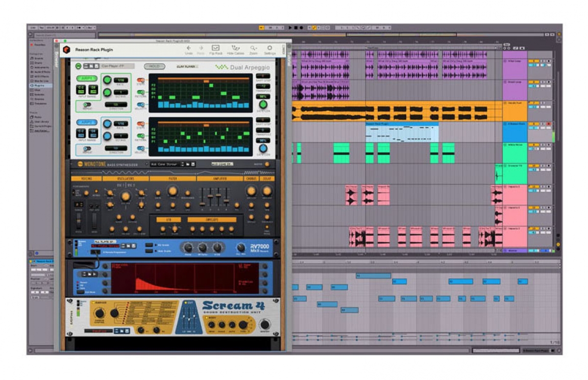588x380 pixels.
Task: Browse patches with Monotone's folder icon
Action: (187, 164)
